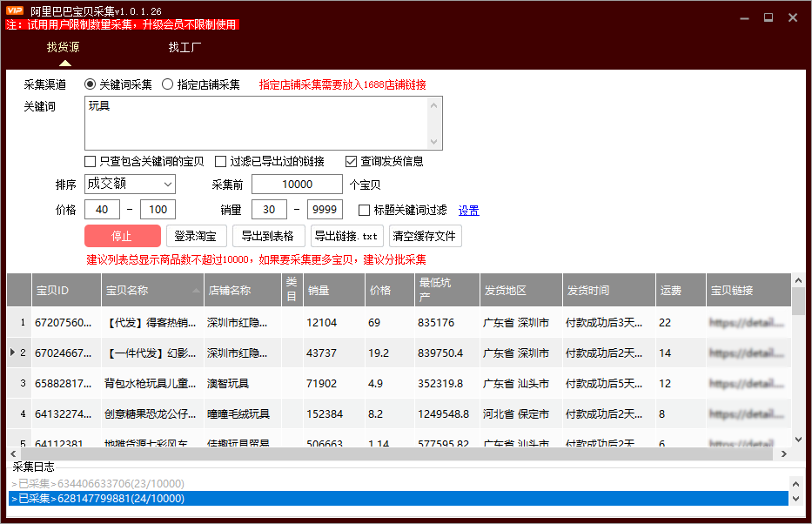Open the 设置 link

point(468,211)
